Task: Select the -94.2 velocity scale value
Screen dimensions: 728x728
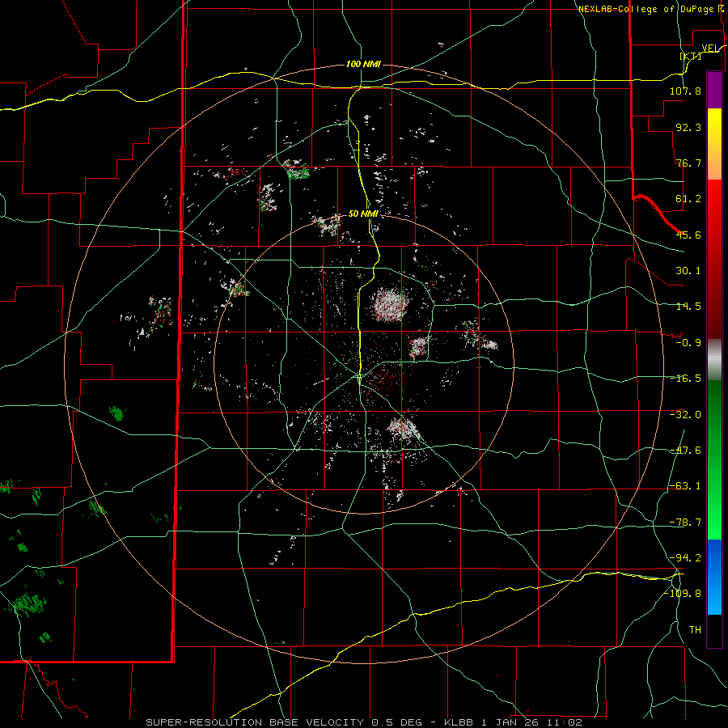Action: [685, 557]
